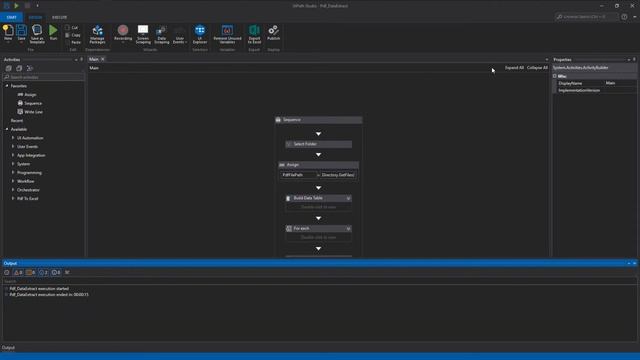Expand the Pdf To Excel category
Image resolution: width=640 pixels, height=360 pixels.
[13, 198]
